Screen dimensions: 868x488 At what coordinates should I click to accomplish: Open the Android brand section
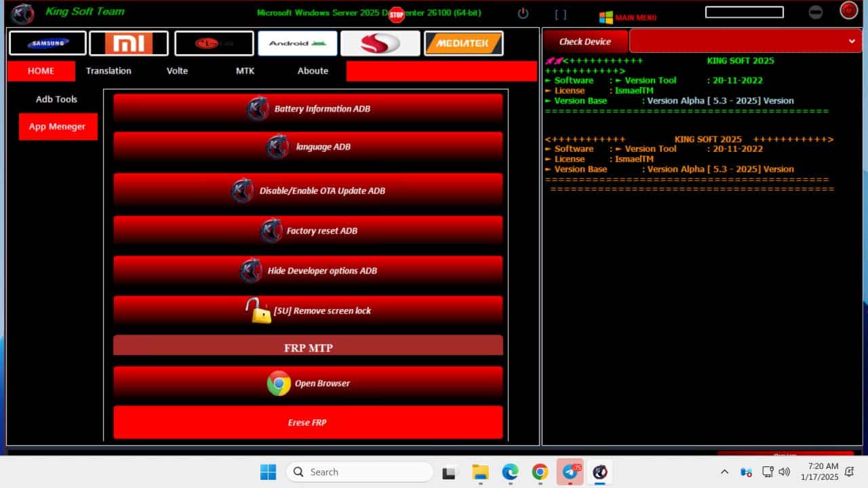point(298,43)
